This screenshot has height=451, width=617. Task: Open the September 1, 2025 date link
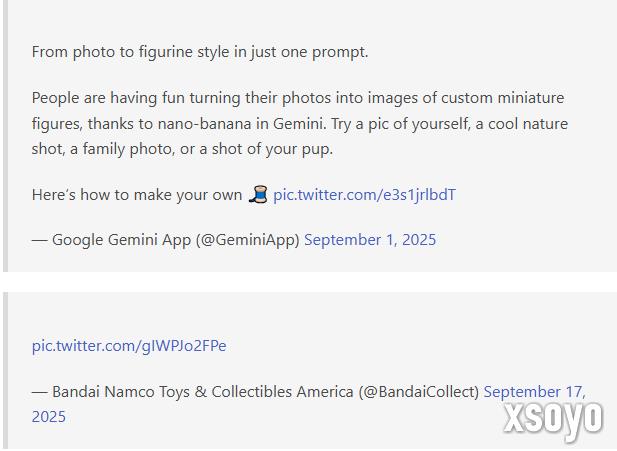[x=370, y=240]
